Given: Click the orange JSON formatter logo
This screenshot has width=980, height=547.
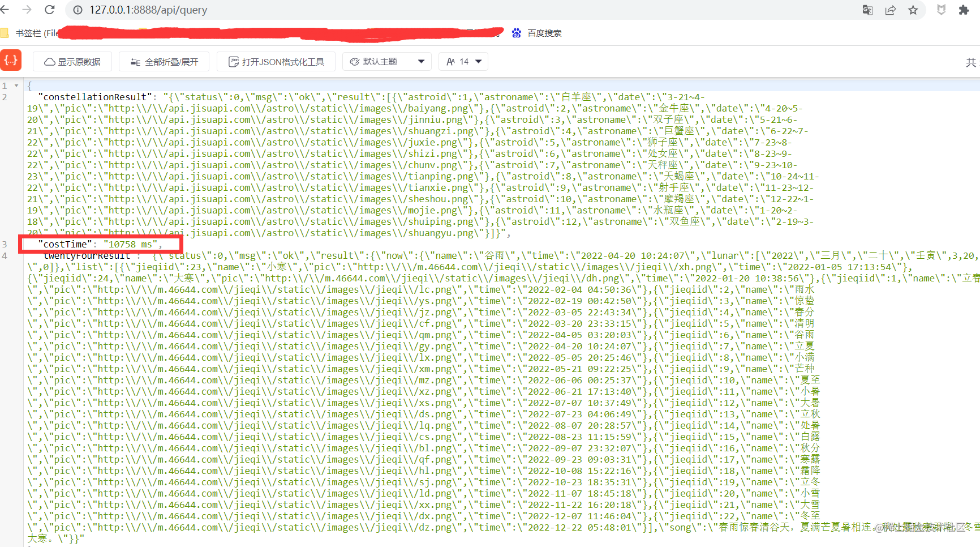Looking at the screenshot, I should point(11,61).
